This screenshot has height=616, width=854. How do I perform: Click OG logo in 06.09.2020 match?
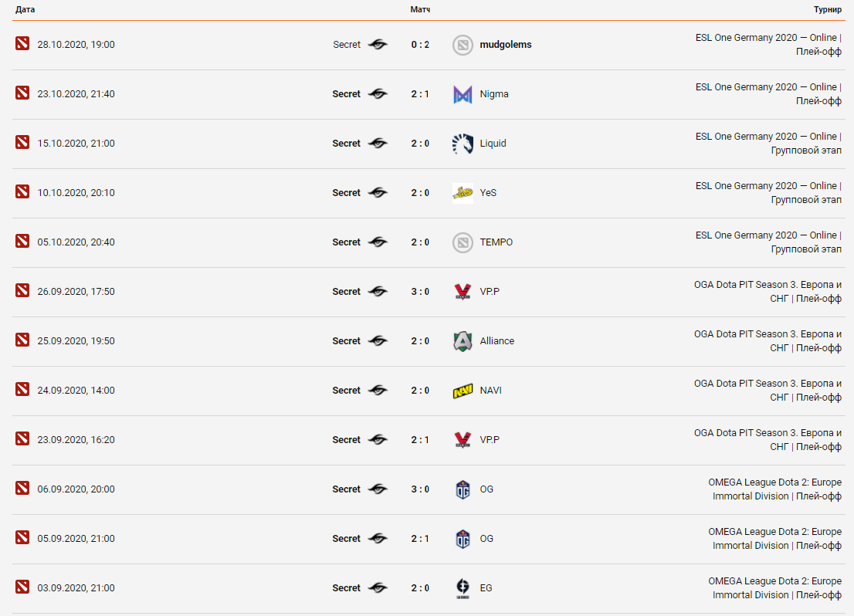pos(463,489)
